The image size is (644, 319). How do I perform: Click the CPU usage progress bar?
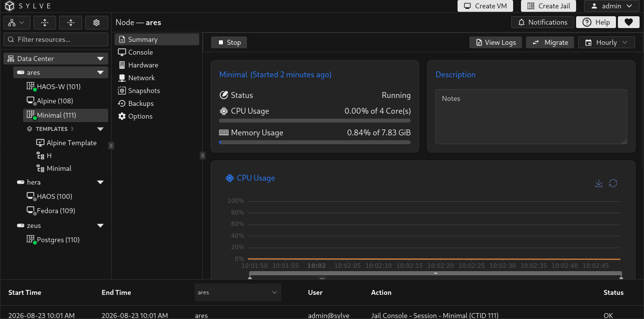tap(315, 121)
